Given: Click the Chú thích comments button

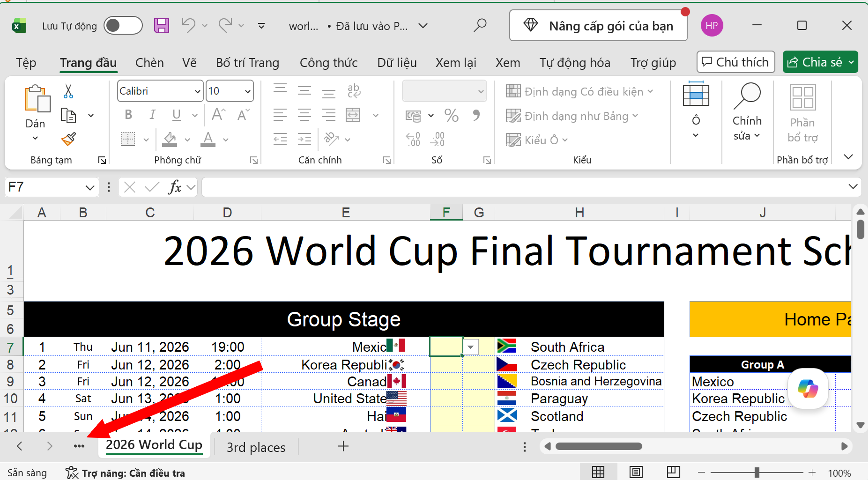Looking at the screenshot, I should [736, 62].
